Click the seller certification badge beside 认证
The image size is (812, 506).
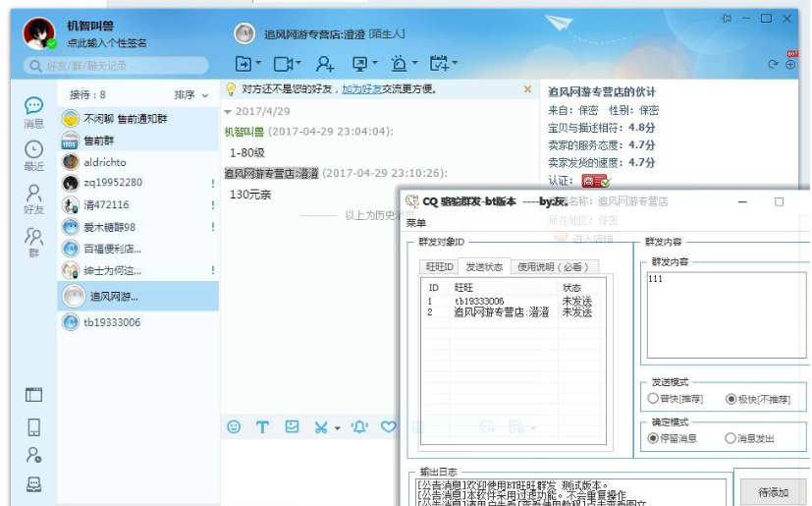tap(596, 181)
